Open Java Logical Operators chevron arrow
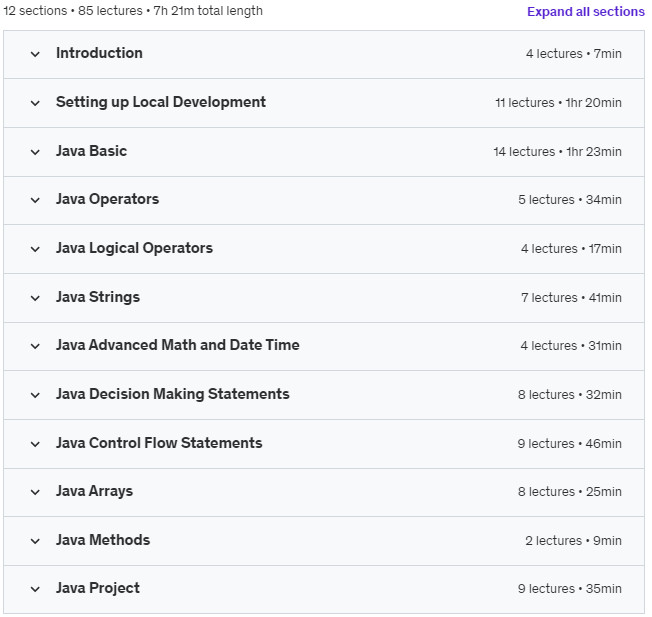The image size is (652, 617). [x=35, y=249]
